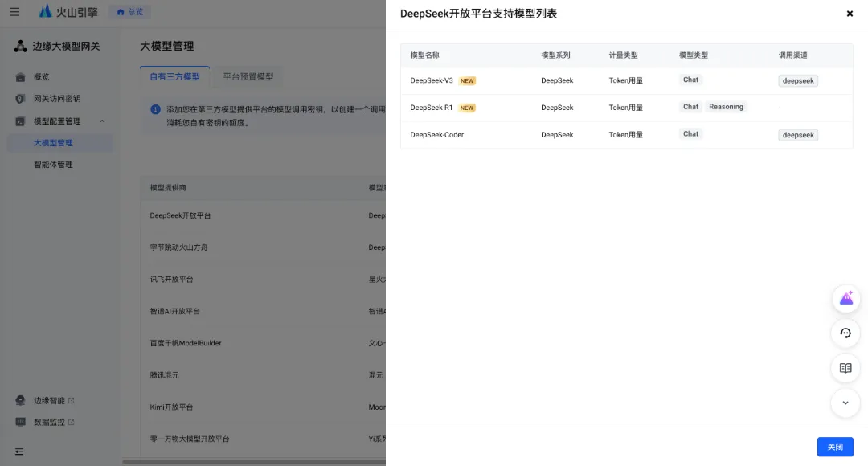Open the 数据监控 external link
Image resolution: width=868 pixels, height=466 pixels.
54,422
